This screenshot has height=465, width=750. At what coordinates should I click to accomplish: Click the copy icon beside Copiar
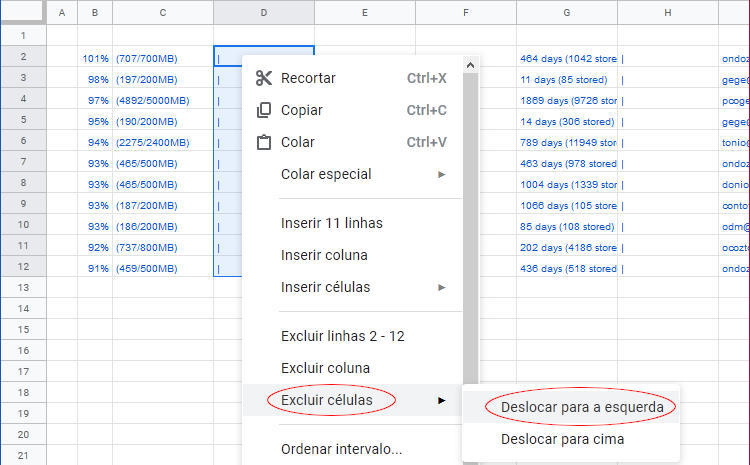tap(264, 110)
